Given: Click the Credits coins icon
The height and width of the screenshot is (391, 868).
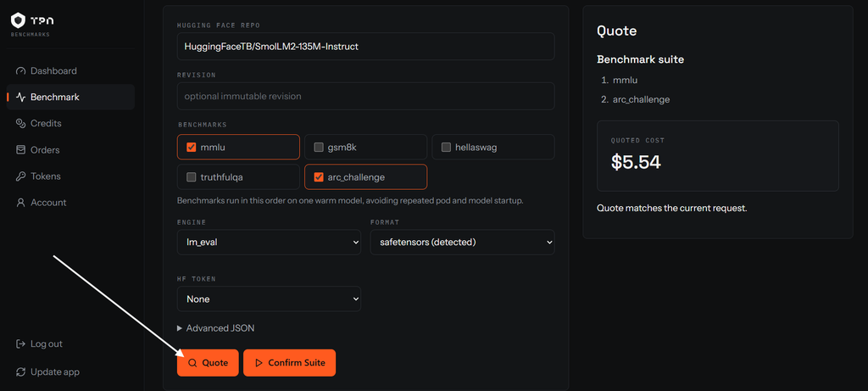Looking at the screenshot, I should tap(21, 124).
